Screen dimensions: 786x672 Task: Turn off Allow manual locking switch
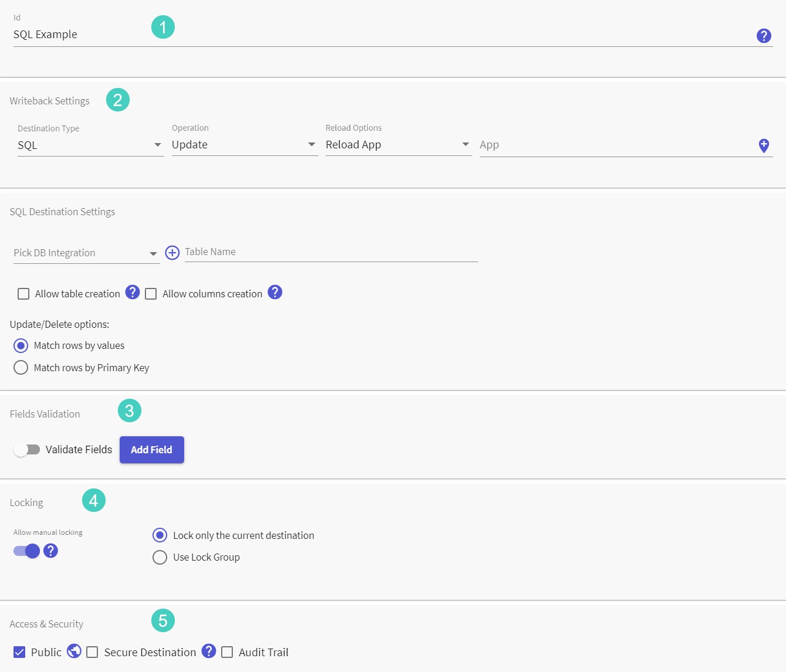[27, 551]
